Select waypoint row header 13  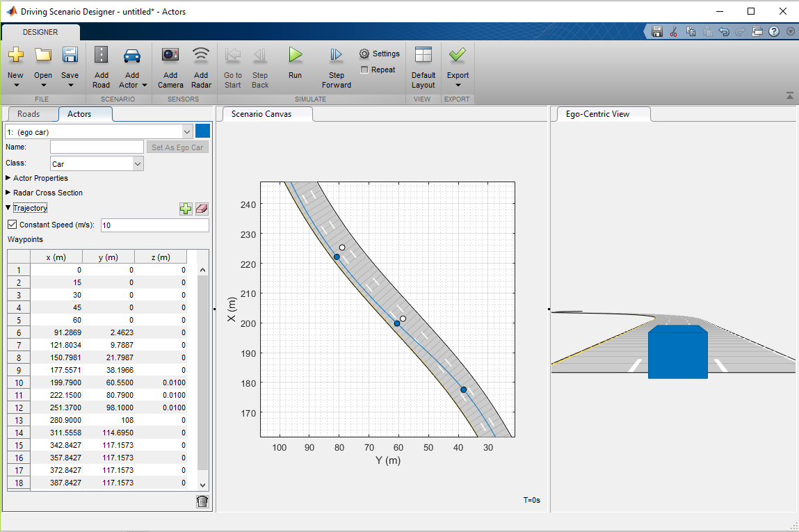pyautogui.click(x=19, y=421)
